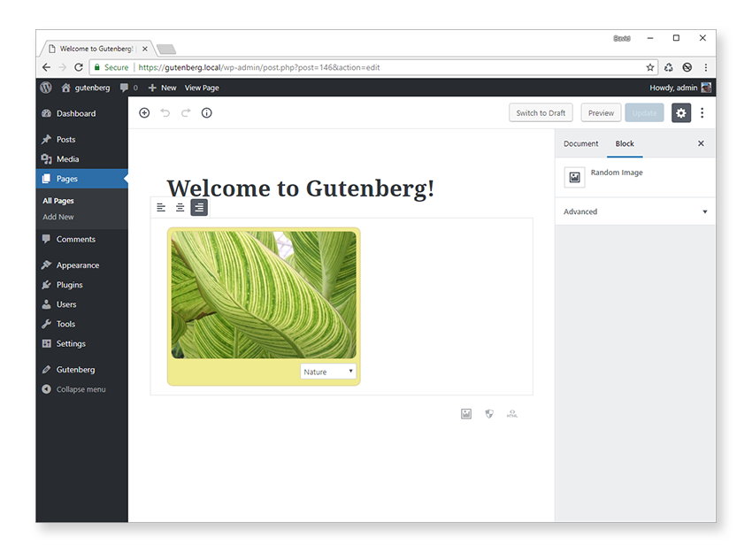Open the Tools menu
This screenshot has width=752, height=560.
82,324
